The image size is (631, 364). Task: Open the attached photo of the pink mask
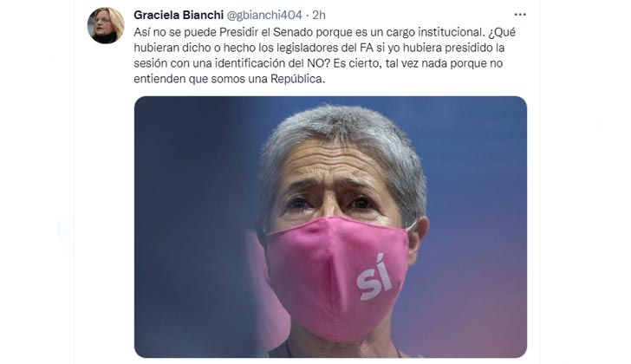[x=330, y=227]
